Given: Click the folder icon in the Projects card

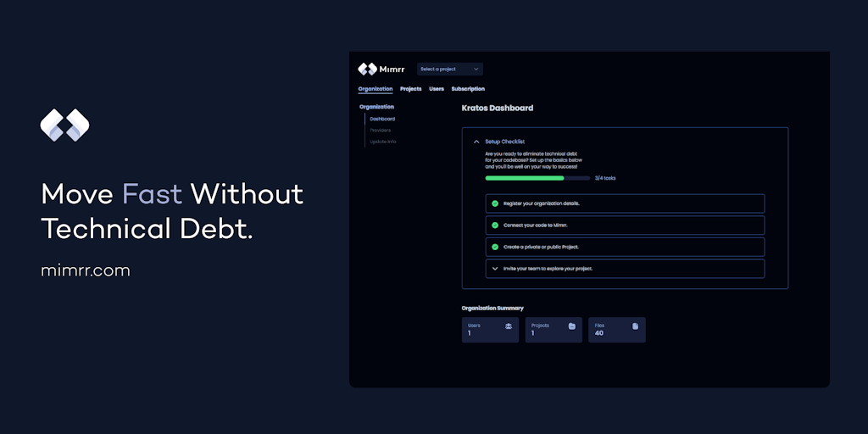Looking at the screenshot, I should pos(572,326).
